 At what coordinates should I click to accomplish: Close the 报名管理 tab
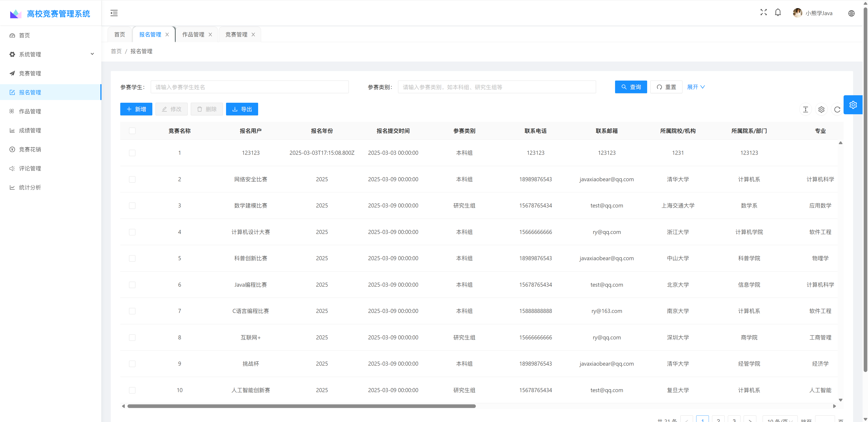click(167, 34)
